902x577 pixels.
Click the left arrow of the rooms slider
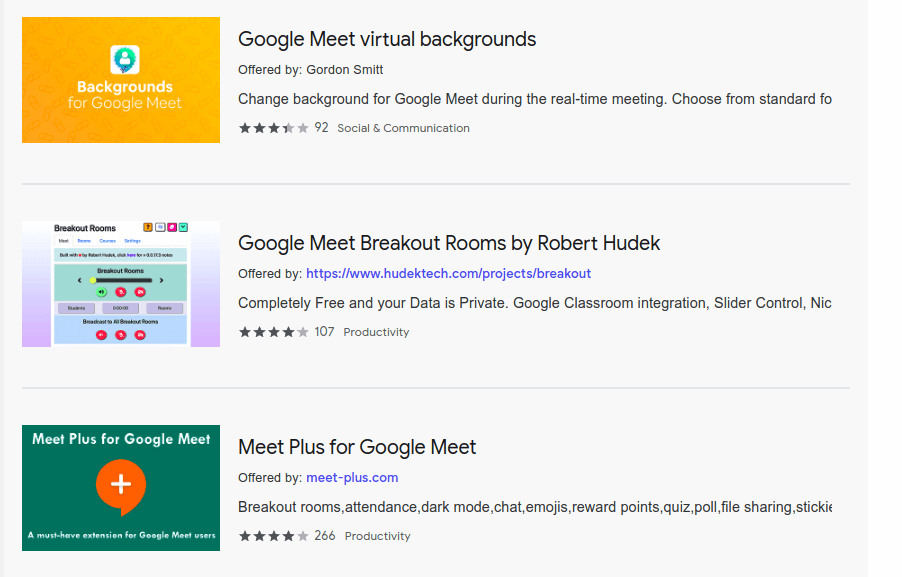[x=80, y=280]
